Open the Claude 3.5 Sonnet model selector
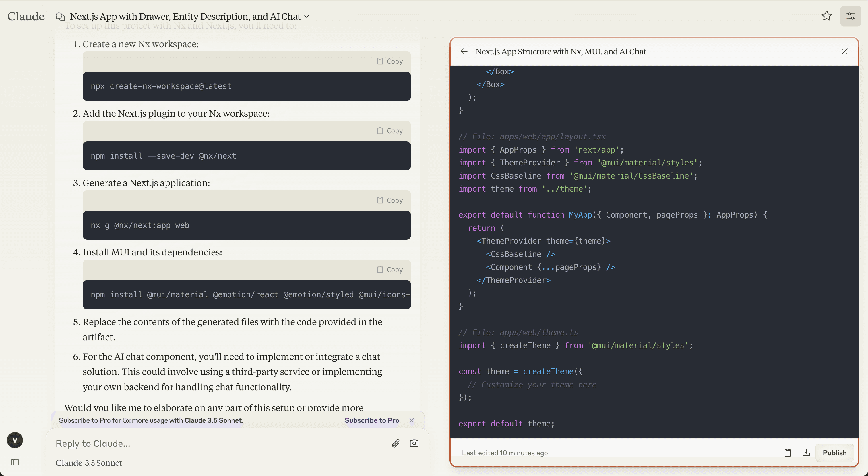 [x=89, y=463]
